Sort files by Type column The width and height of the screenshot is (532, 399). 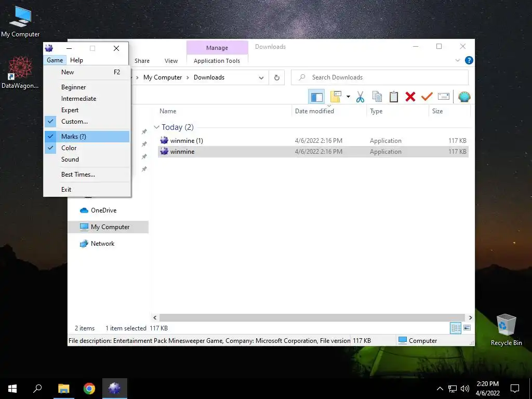click(x=376, y=111)
